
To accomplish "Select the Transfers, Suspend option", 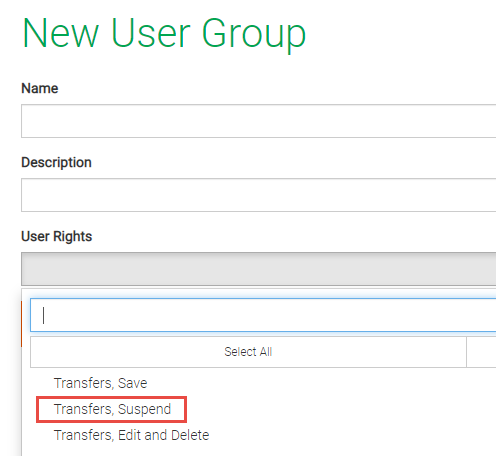I will click(x=112, y=409).
